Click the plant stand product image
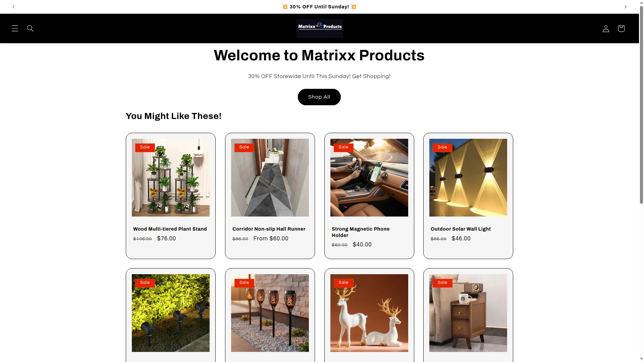The height and width of the screenshot is (362, 644). (171, 178)
